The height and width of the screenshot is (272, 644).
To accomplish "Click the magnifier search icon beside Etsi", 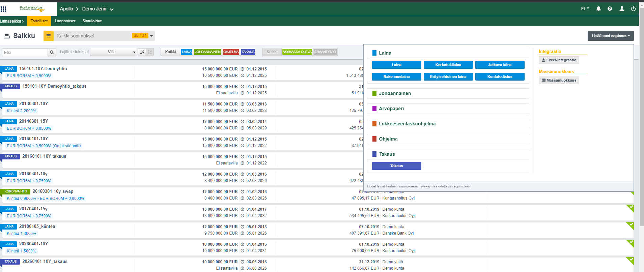I will 52,52.
